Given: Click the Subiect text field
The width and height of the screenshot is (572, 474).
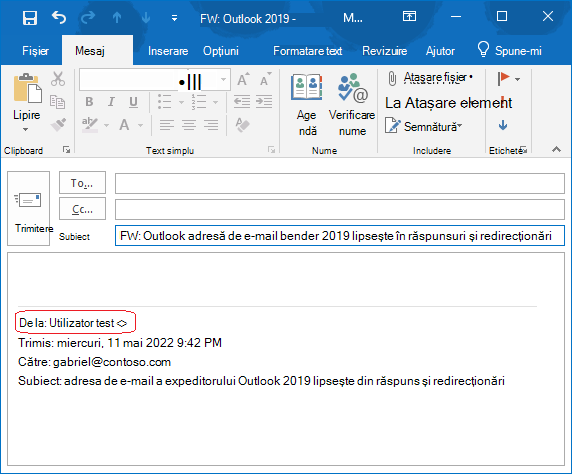Looking at the screenshot, I should pos(340,236).
